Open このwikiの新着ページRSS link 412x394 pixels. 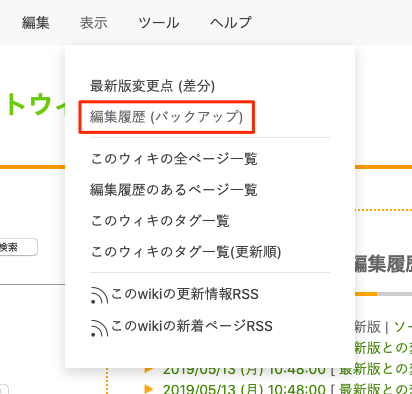[191, 326]
